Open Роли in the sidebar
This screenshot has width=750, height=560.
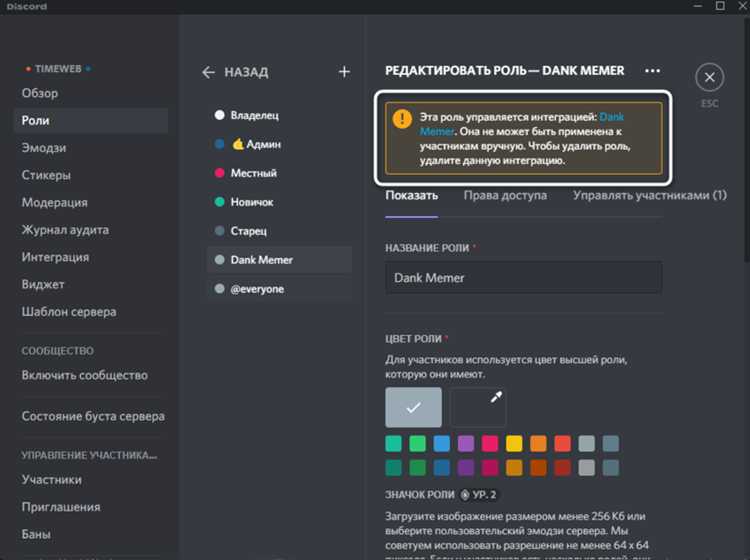tap(91, 121)
